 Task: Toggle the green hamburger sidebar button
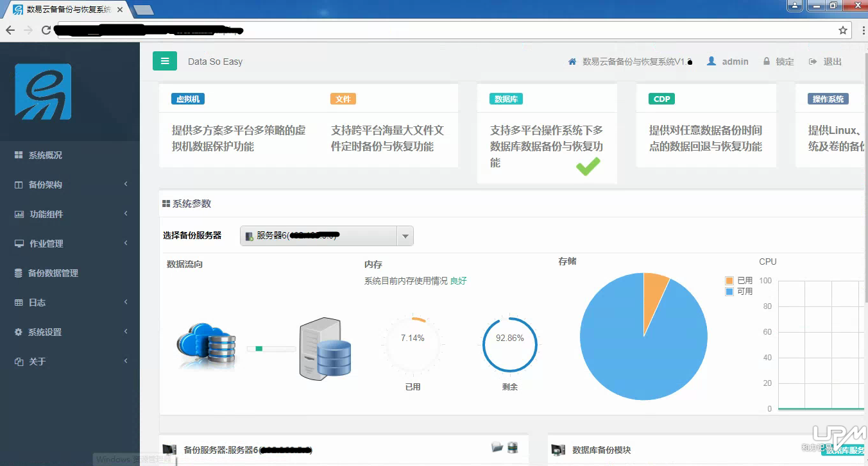tap(165, 61)
